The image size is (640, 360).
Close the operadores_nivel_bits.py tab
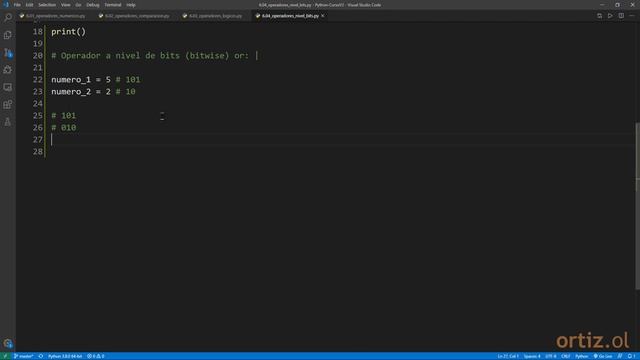coord(323,16)
